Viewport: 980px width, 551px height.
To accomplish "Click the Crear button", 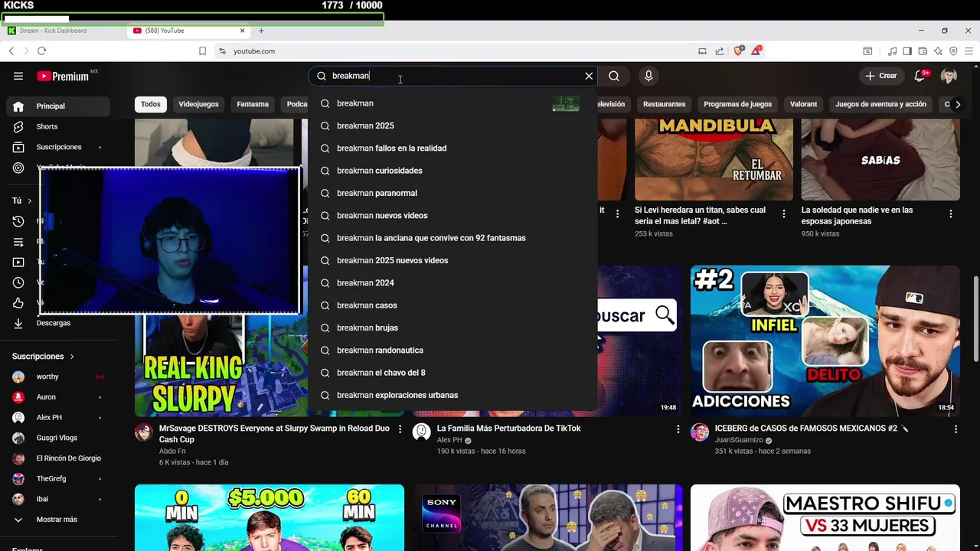I will 880,76.
